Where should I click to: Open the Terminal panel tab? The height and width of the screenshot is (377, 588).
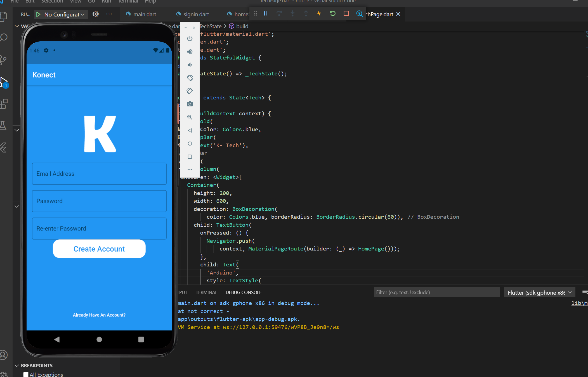tap(206, 292)
